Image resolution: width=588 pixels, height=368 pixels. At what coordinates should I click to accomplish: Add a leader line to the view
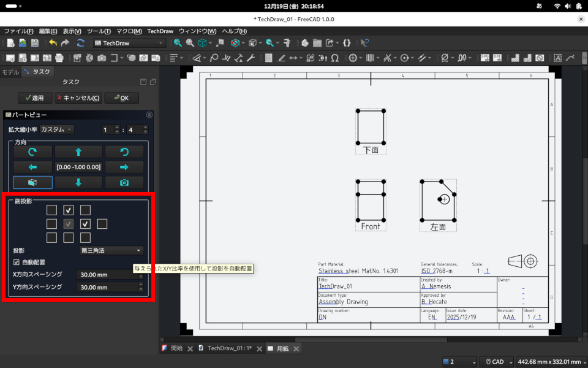570,58
